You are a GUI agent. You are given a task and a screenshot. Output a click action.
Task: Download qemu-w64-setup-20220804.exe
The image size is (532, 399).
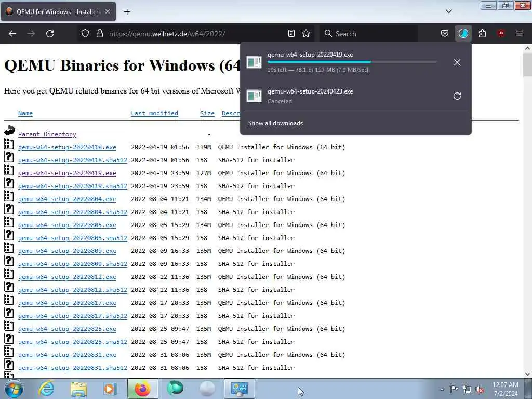67,199
